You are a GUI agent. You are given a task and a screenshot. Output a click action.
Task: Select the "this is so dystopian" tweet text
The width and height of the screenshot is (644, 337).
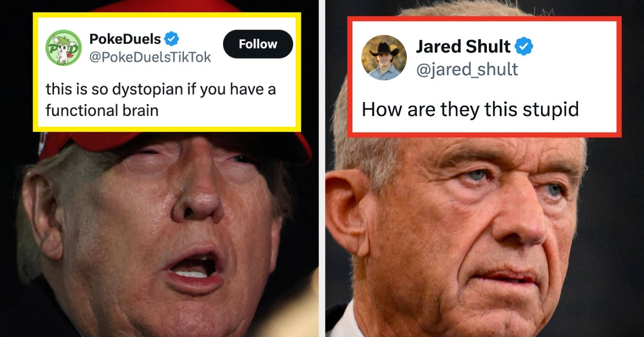pos(160,99)
